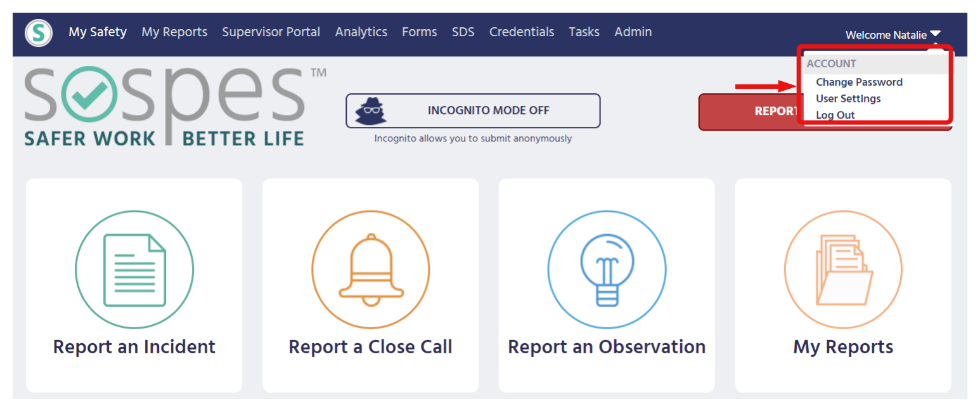Image resolution: width=980 pixels, height=411 pixels.
Task: Click the Sospes Safer Work Better Life logo
Action: pos(175,106)
